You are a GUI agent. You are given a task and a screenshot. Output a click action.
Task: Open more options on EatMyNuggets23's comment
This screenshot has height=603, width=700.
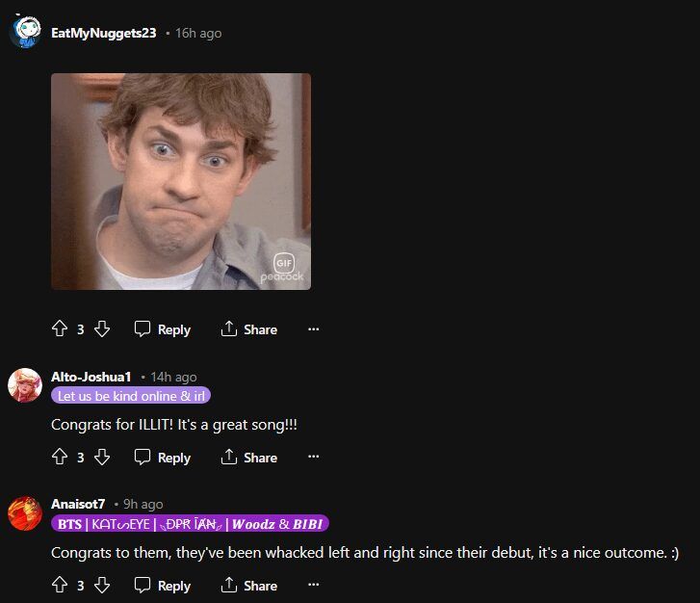[x=313, y=329]
